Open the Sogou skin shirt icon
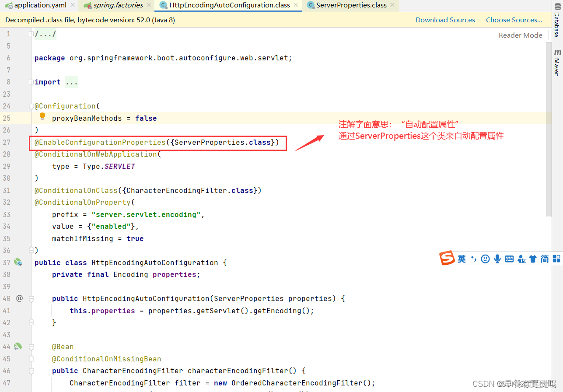Image resolution: width=563 pixels, height=392 pixels. click(533, 259)
